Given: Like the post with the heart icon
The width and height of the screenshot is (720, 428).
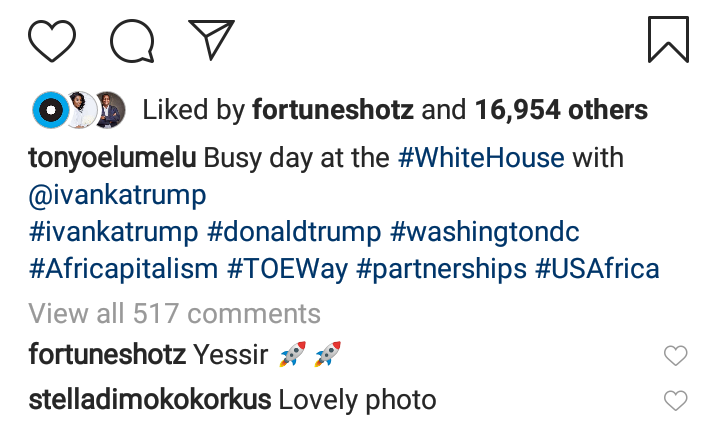Looking at the screenshot, I should click(x=52, y=40).
